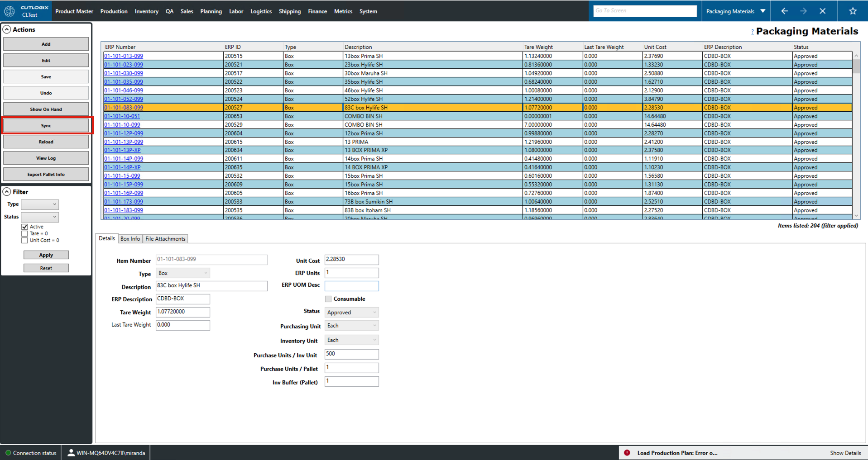
Task: Click the table's vertical scrollbar
Action: pyautogui.click(x=856, y=136)
